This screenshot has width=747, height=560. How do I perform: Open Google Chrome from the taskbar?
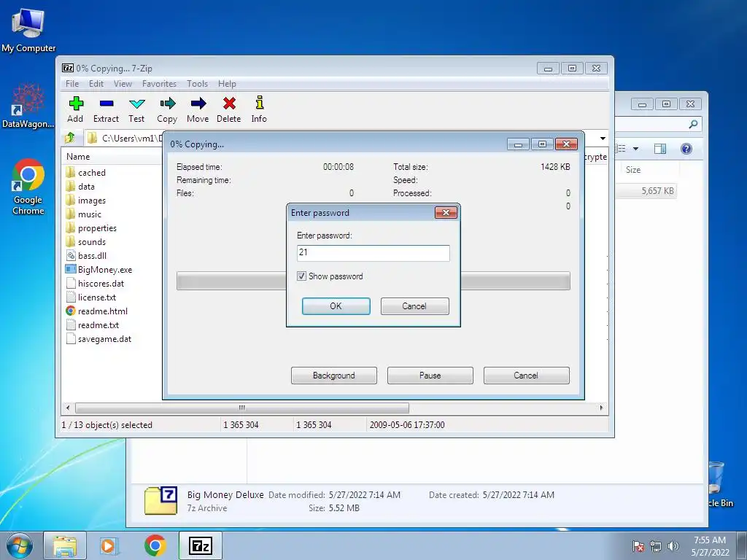click(155, 545)
